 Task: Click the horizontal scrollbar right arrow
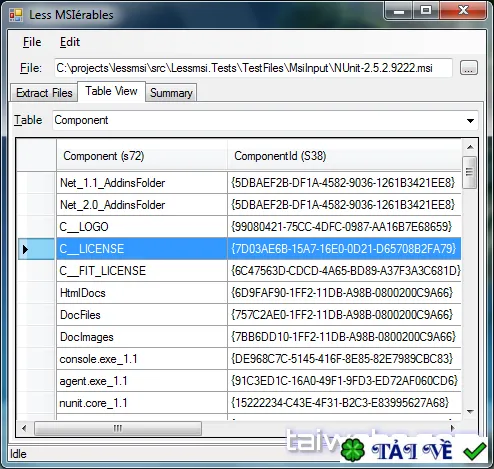pyautogui.click(x=452, y=428)
